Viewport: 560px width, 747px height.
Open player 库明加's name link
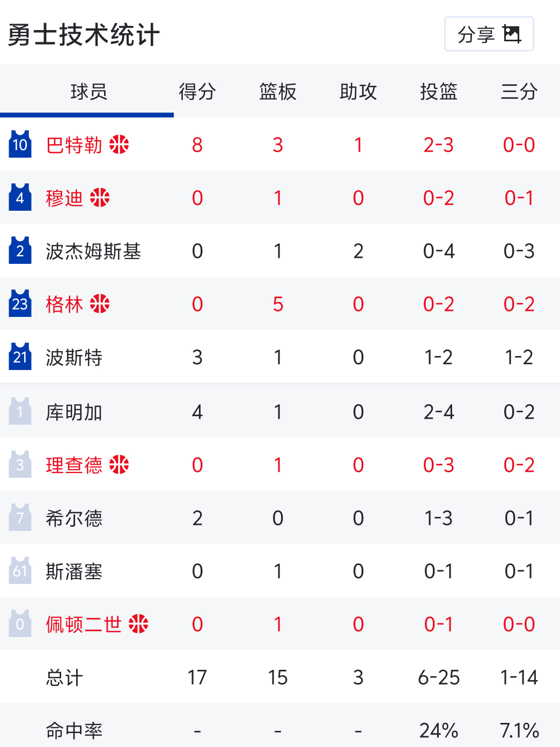coord(74,412)
